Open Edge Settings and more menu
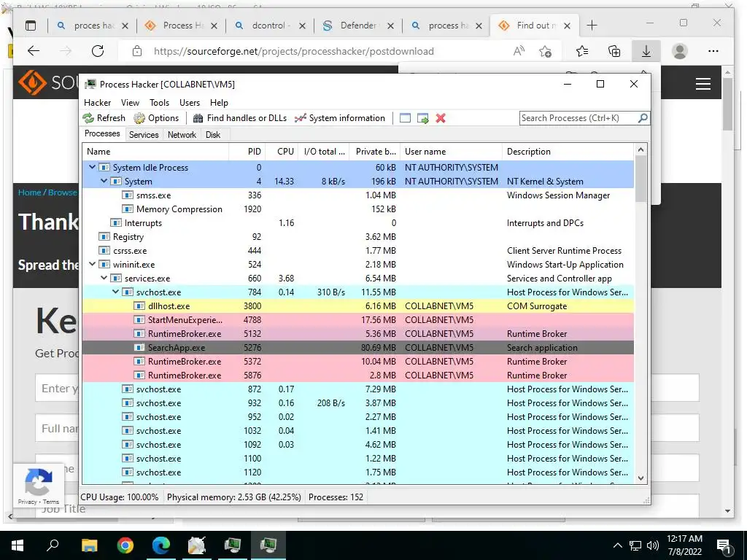The width and height of the screenshot is (747, 560). coord(713,51)
